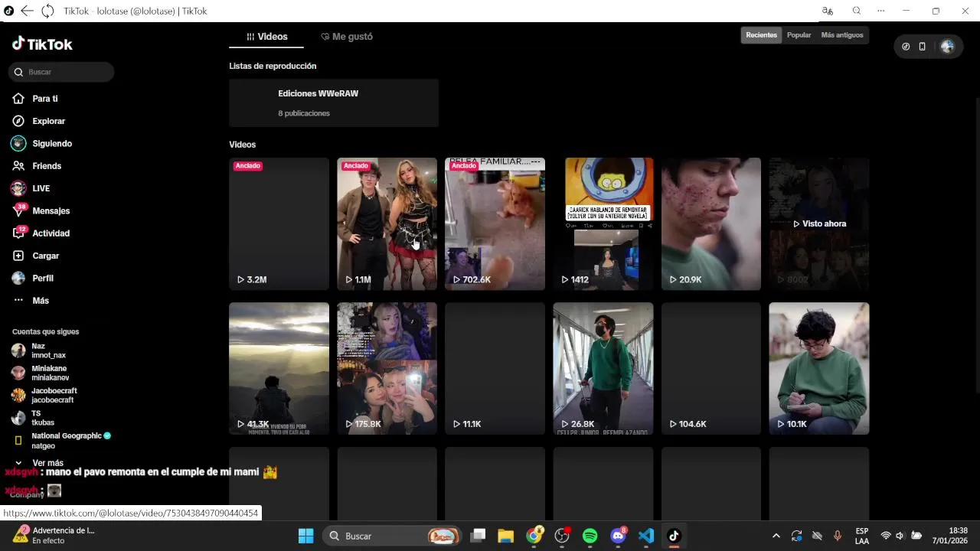
Task: Switch to the Videos tab
Action: click(266, 37)
